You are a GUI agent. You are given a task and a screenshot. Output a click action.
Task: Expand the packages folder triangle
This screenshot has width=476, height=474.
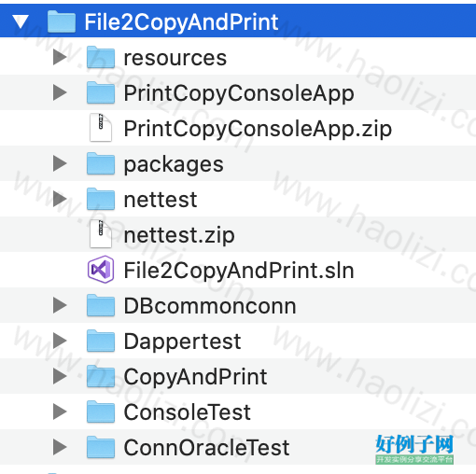pos(60,163)
